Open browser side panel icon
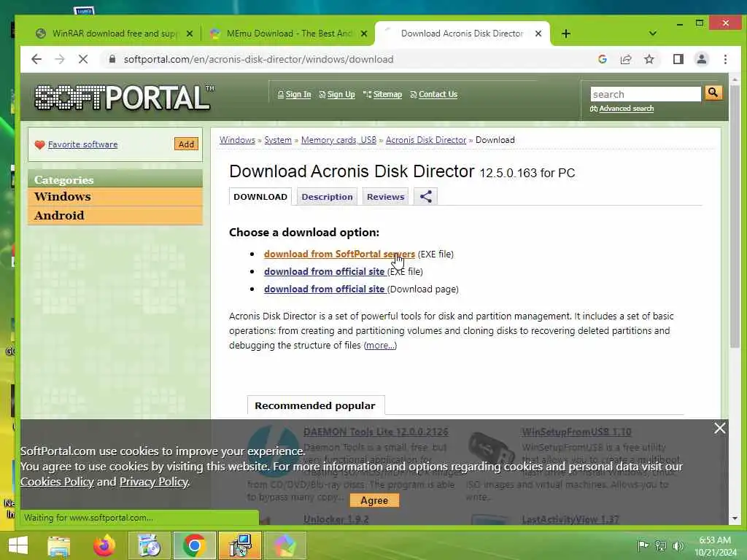This screenshot has width=747, height=560. [678, 59]
